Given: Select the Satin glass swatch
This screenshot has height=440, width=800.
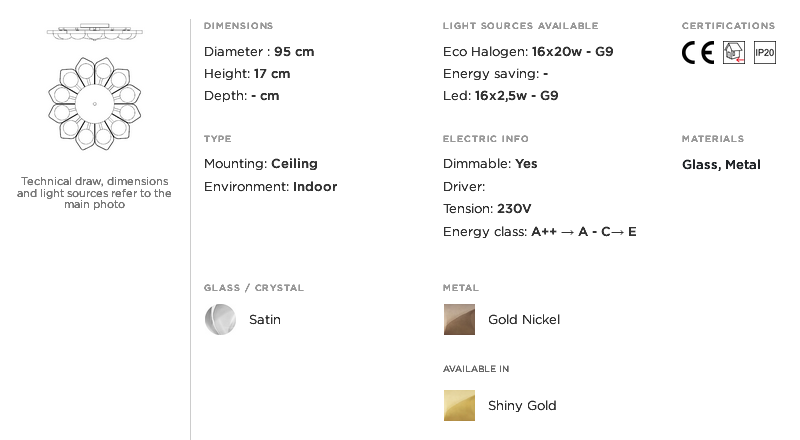Looking at the screenshot, I should (x=220, y=320).
